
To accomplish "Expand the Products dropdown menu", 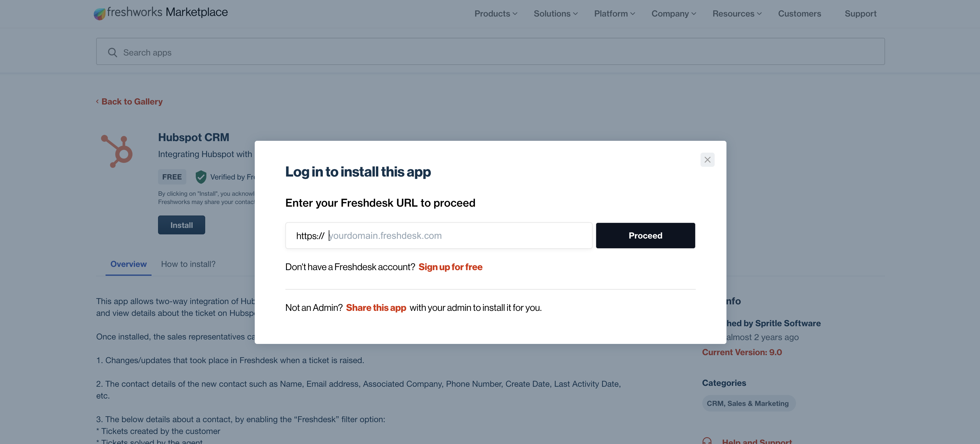I will point(496,14).
